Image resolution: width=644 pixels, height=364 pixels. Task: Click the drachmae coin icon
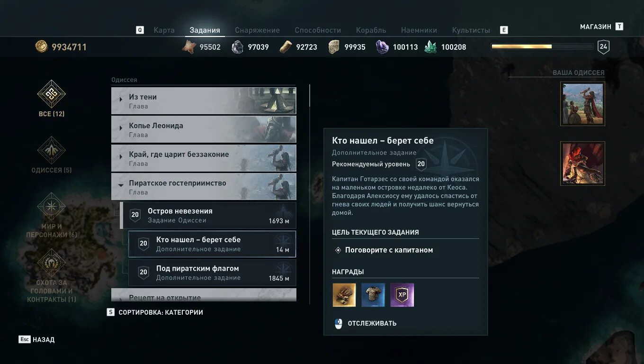42,46
